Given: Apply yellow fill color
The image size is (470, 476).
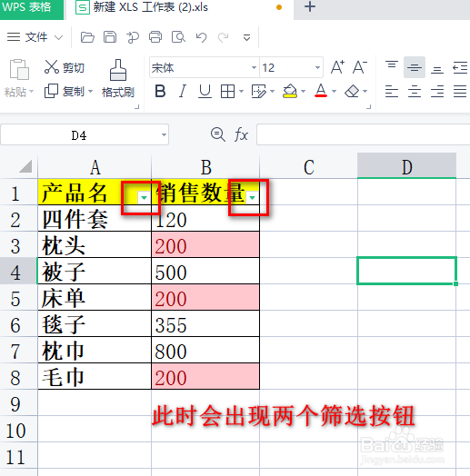Looking at the screenshot, I should [290, 91].
